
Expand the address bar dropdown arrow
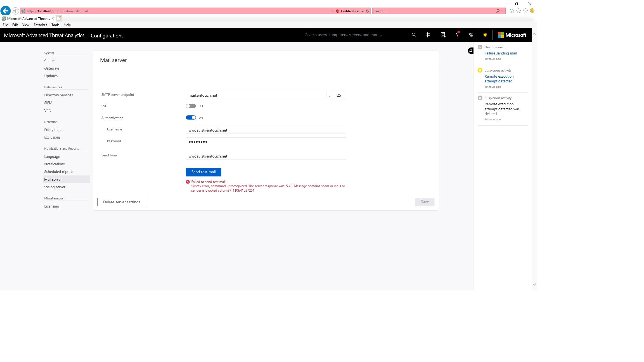(x=332, y=11)
